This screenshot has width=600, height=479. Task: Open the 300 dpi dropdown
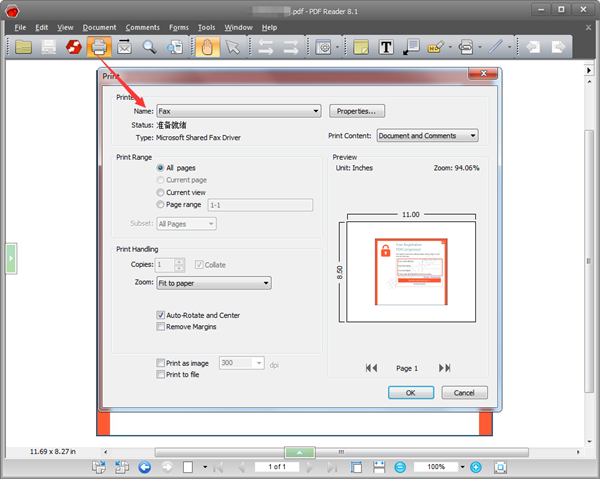pos(242,363)
